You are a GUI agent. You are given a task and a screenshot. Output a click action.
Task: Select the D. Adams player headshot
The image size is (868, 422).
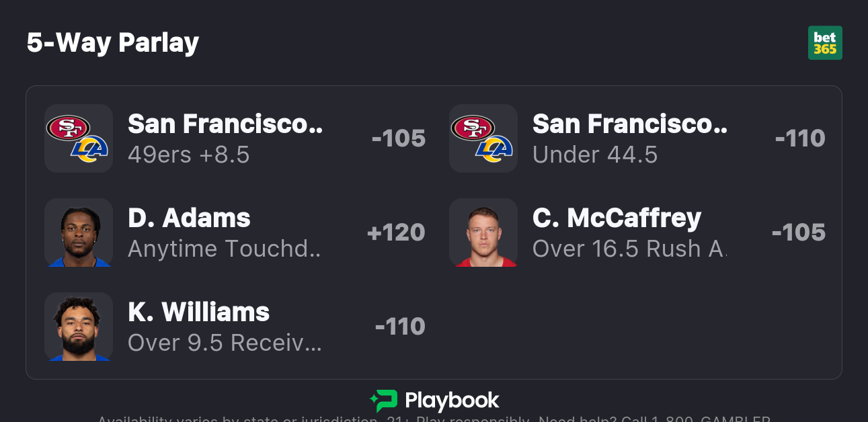tap(78, 233)
